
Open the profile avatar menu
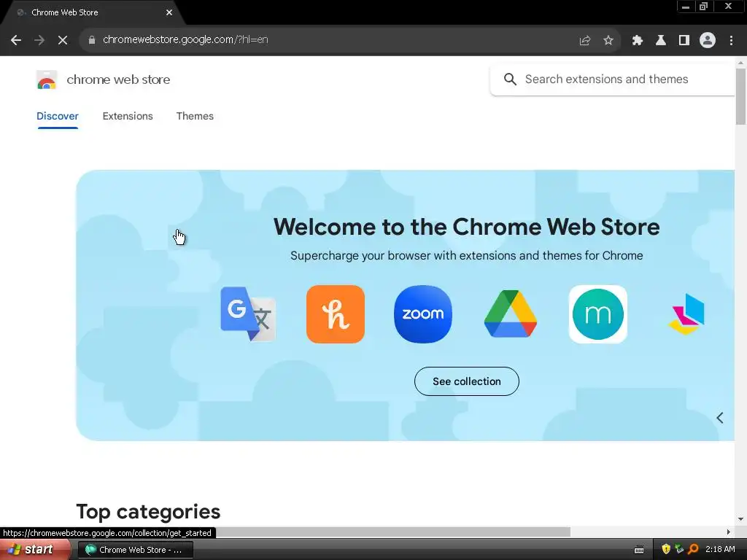pos(708,41)
